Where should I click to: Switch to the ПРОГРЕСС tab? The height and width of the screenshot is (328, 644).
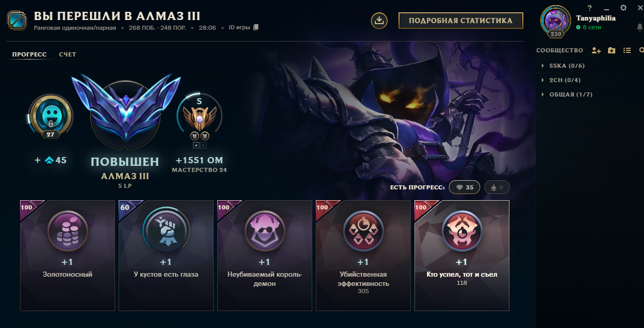point(29,54)
